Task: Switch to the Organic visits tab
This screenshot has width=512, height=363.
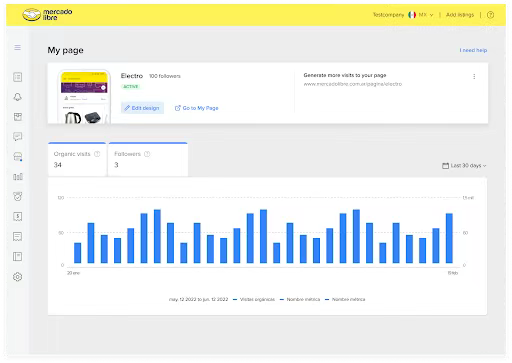Action: coord(77,159)
